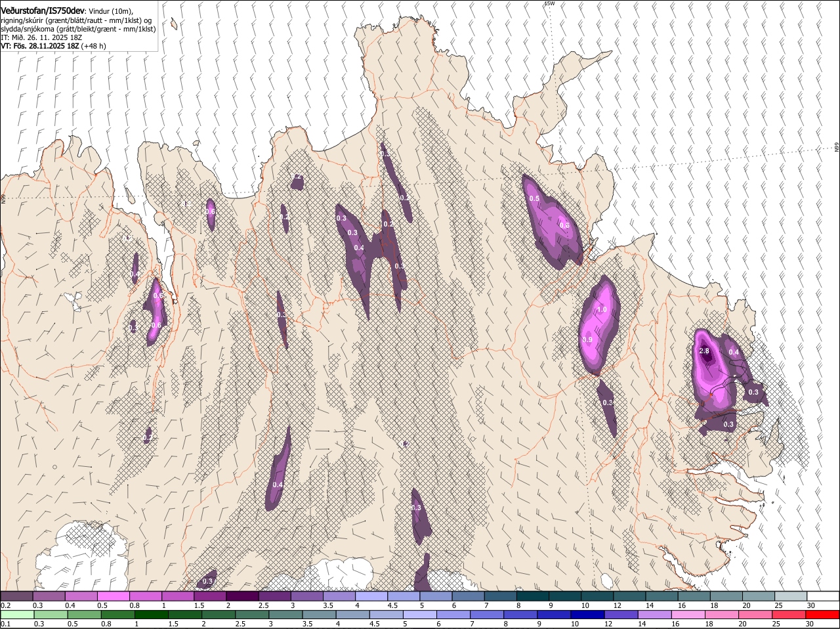Select bottom legend pale green swatch before 0.1
The height and width of the screenshot is (629, 840).
point(16,615)
